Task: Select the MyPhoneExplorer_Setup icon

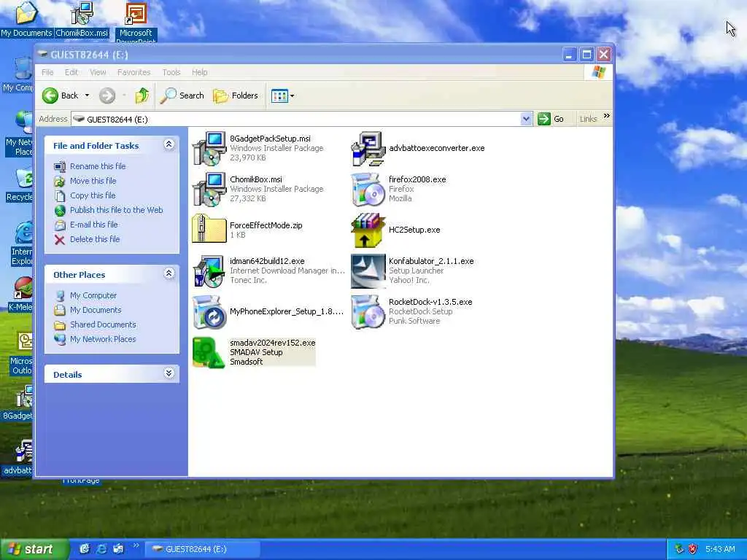Action: (x=209, y=312)
